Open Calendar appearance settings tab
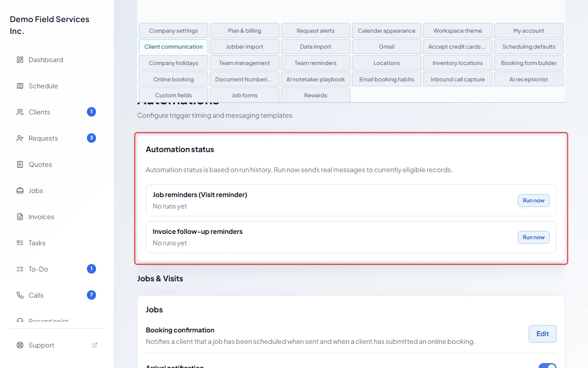Image resolution: width=588 pixels, height=368 pixels. pyautogui.click(x=387, y=31)
